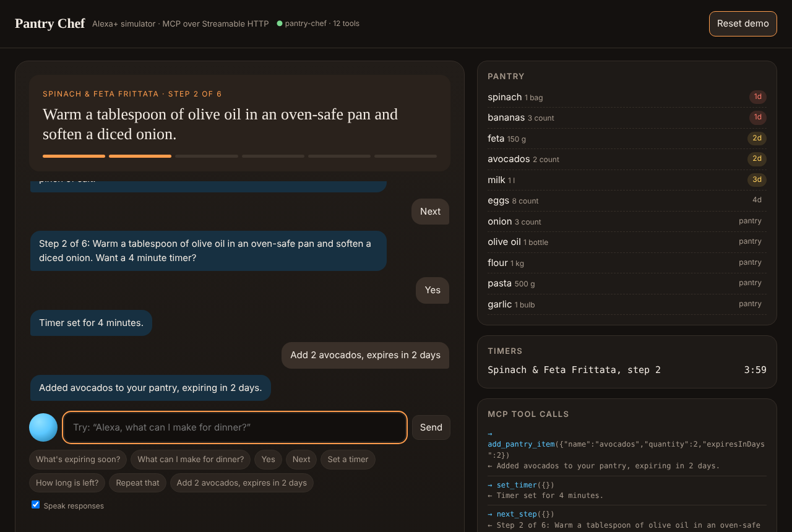The width and height of the screenshot is (792, 532).
Task: Select the "What's expiring soon?" suggestion chip
Action: point(78,460)
